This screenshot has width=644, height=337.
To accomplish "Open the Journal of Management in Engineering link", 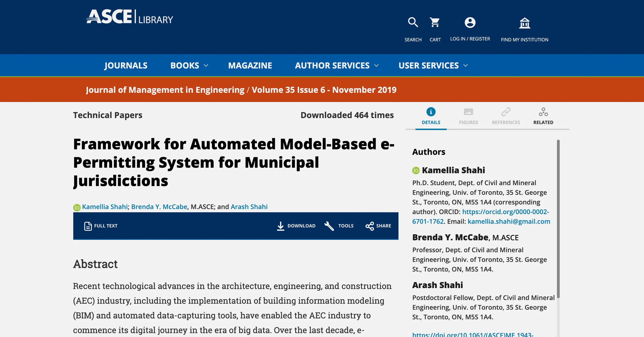I will point(165,90).
